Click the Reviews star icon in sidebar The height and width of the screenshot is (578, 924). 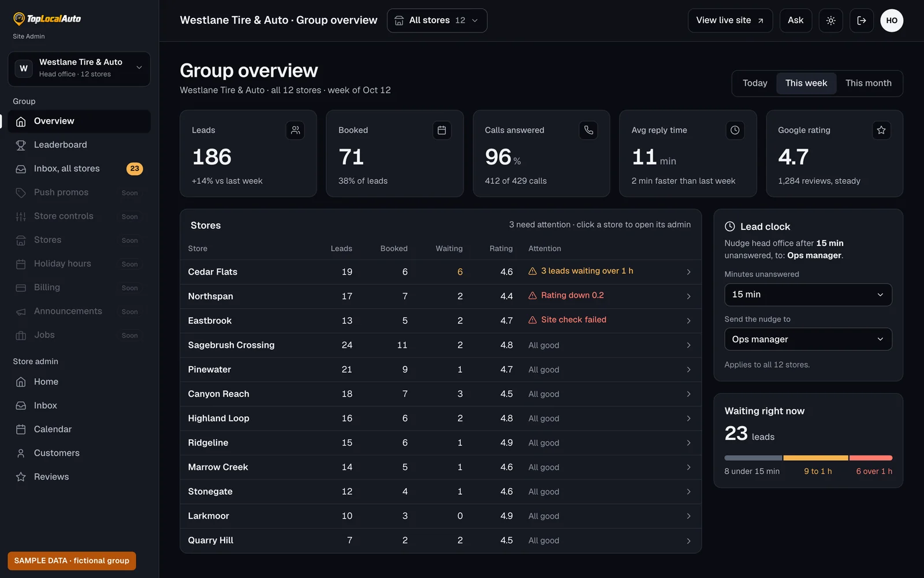pyautogui.click(x=21, y=477)
